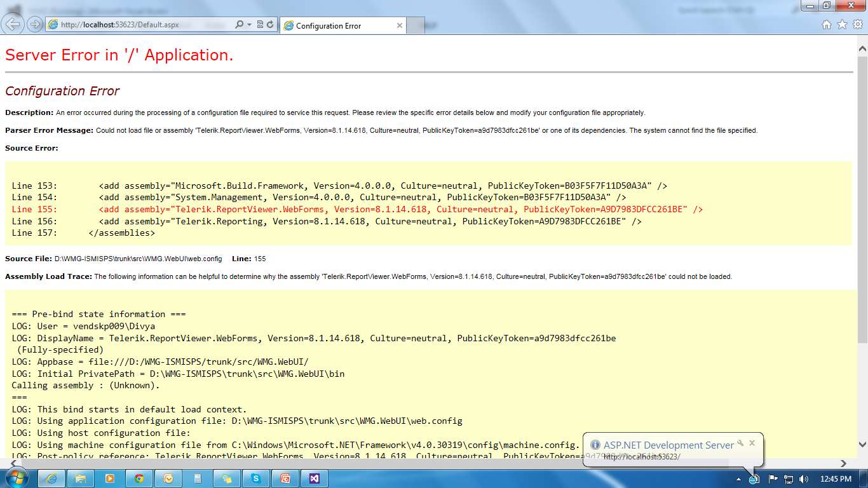
Task: Click Line 156 Telerik.Reporting assembly text
Action: coord(327,221)
